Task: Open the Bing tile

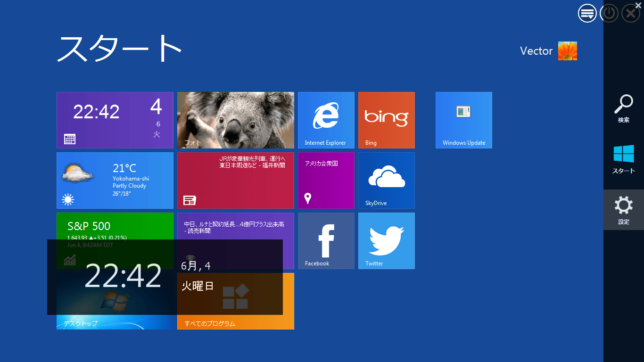Action: tap(387, 120)
